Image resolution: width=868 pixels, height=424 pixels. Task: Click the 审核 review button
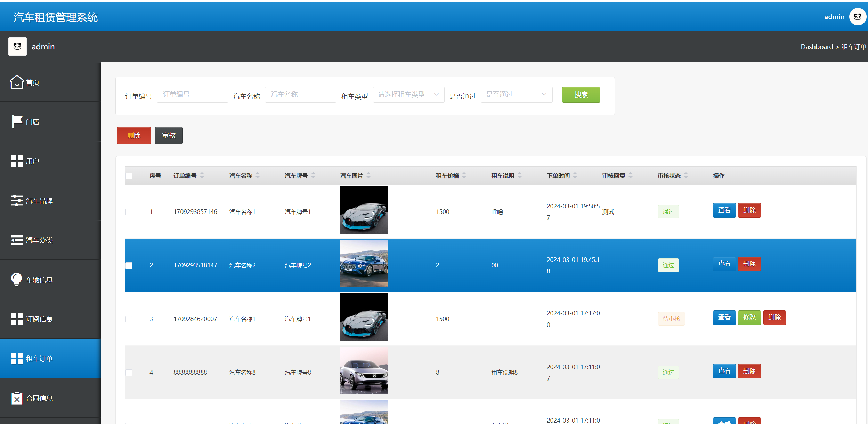click(x=169, y=135)
